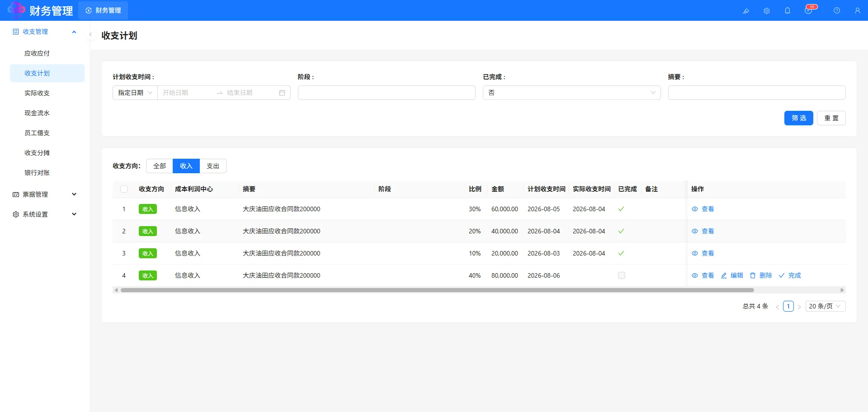Click the 开始日期 start date field
The width and height of the screenshot is (868, 412).
pyautogui.click(x=186, y=93)
